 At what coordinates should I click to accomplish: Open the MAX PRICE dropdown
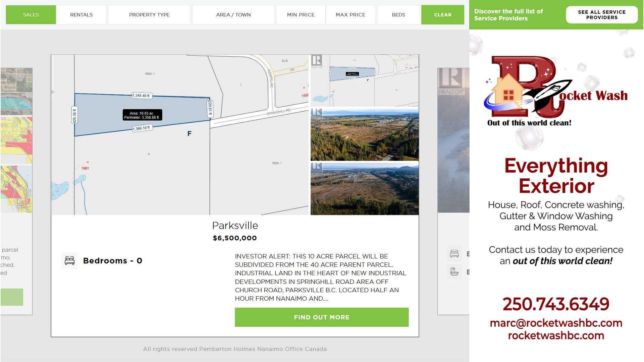tap(351, 15)
